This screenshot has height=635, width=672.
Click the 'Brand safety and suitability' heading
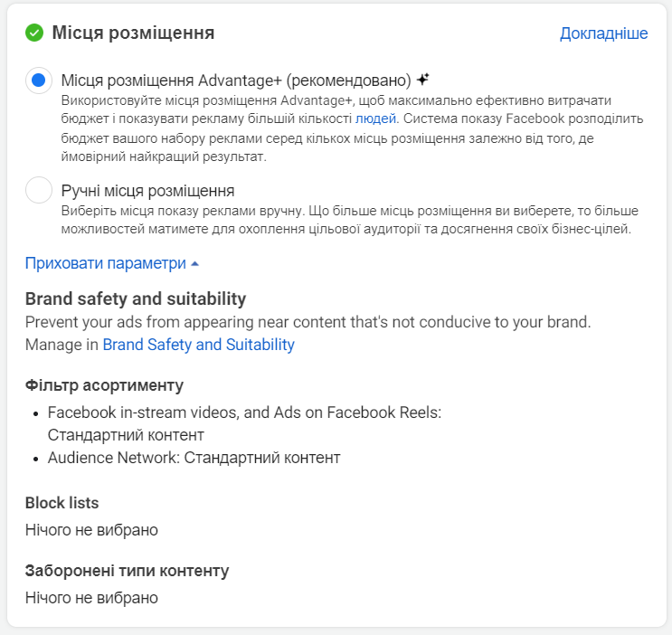click(x=136, y=299)
